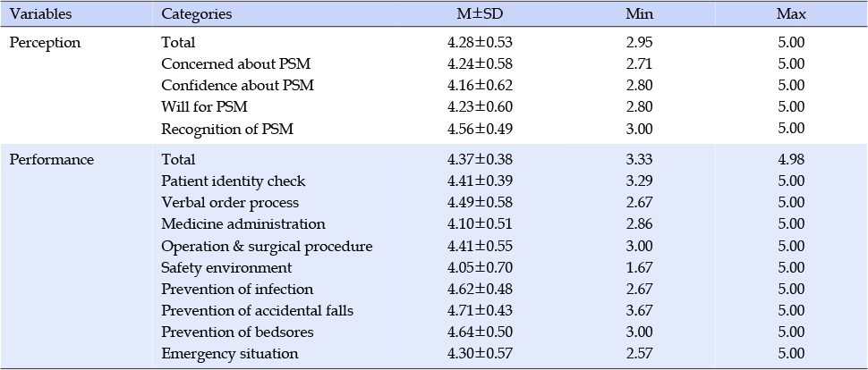Click the Will for PSM category
This screenshot has width=868, height=370.
[x=204, y=106]
